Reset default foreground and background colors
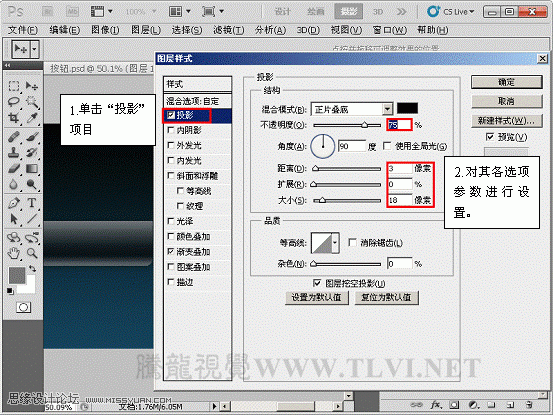This screenshot has height=415, width=553. pos(10,291)
